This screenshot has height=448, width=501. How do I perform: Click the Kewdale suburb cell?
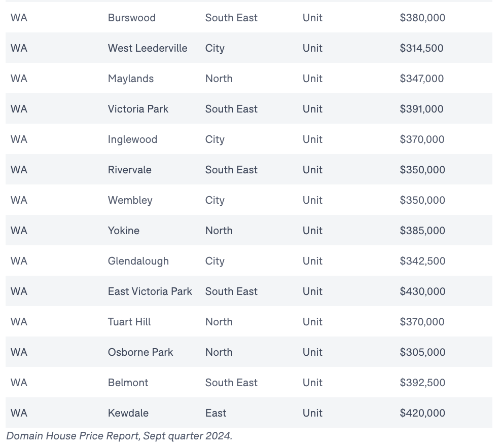tap(128, 413)
